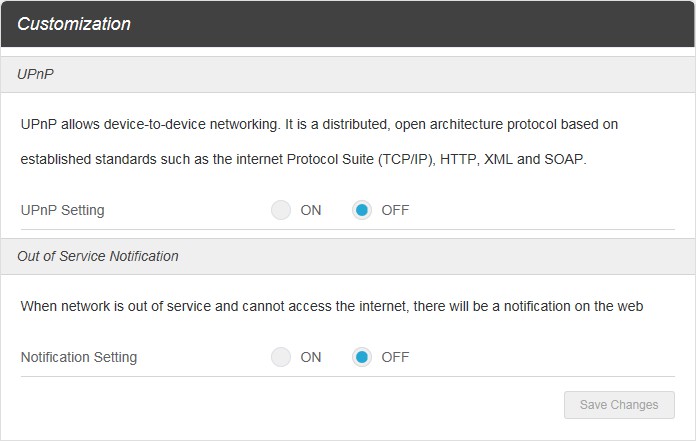This screenshot has height=441, width=696.
Task: Click the OFF text label beside UPnP Setting
Action: tap(395, 210)
